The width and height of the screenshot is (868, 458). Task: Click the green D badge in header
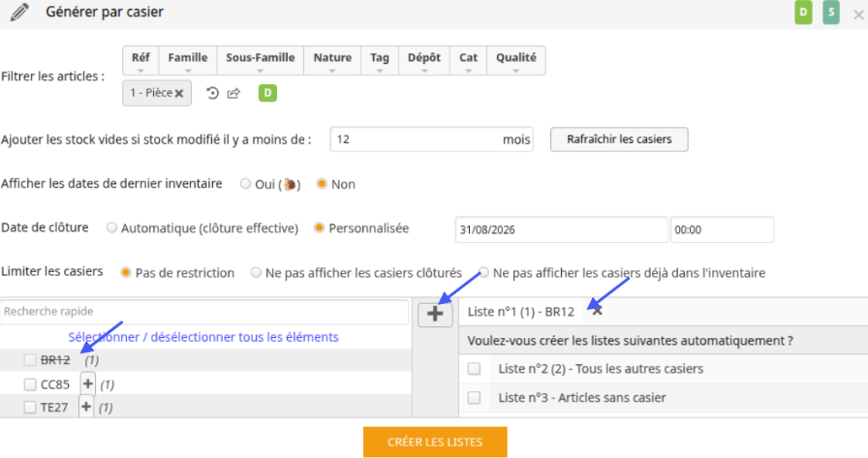click(803, 13)
